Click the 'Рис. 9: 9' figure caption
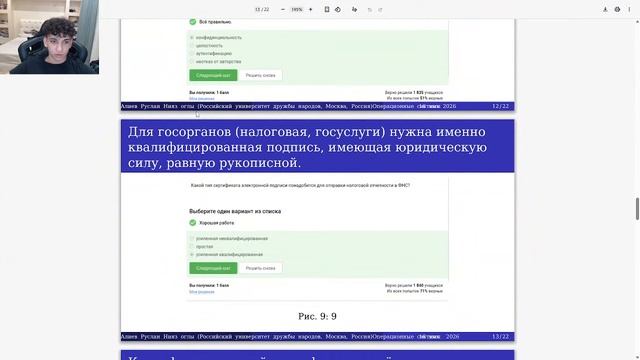Screen dimensions: 640x360 click(317, 316)
